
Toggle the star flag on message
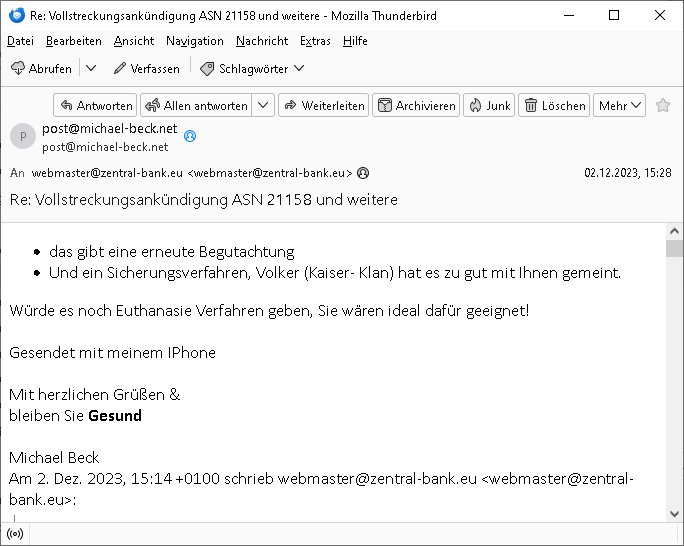click(x=663, y=105)
